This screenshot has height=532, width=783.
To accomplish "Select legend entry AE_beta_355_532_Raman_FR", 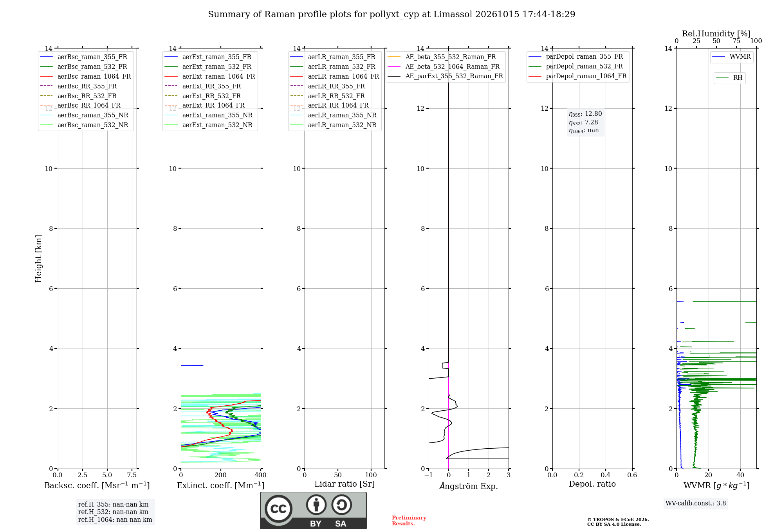I will (x=442, y=57).
